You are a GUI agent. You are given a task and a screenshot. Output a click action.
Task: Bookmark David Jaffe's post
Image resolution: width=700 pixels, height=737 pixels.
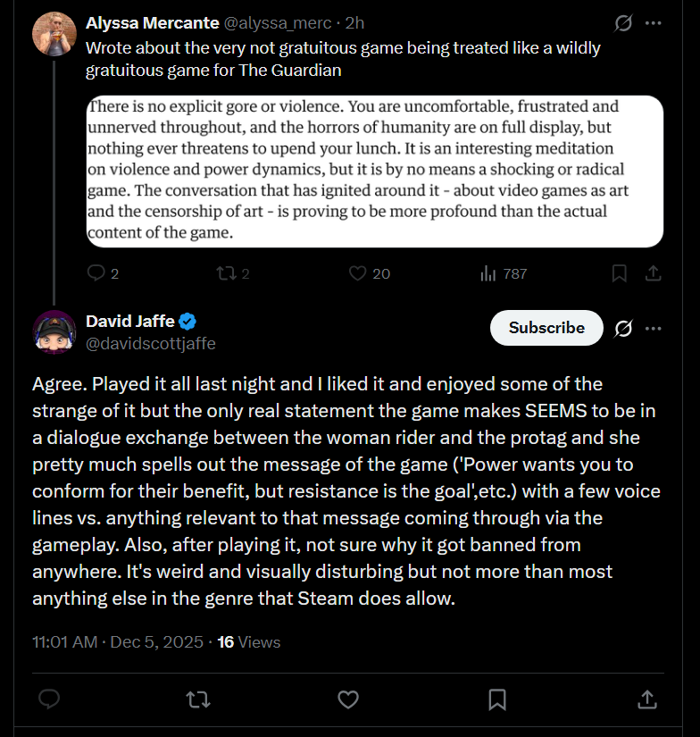[497, 699]
